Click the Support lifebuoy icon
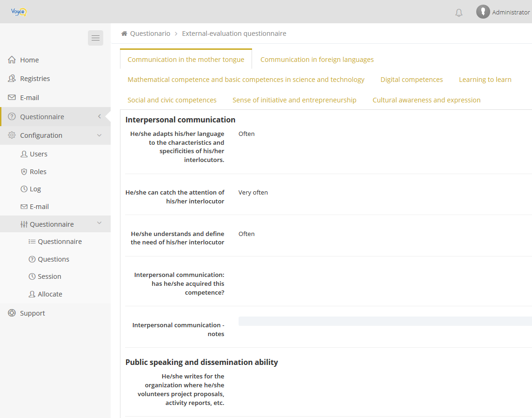The image size is (532, 418). click(12, 313)
